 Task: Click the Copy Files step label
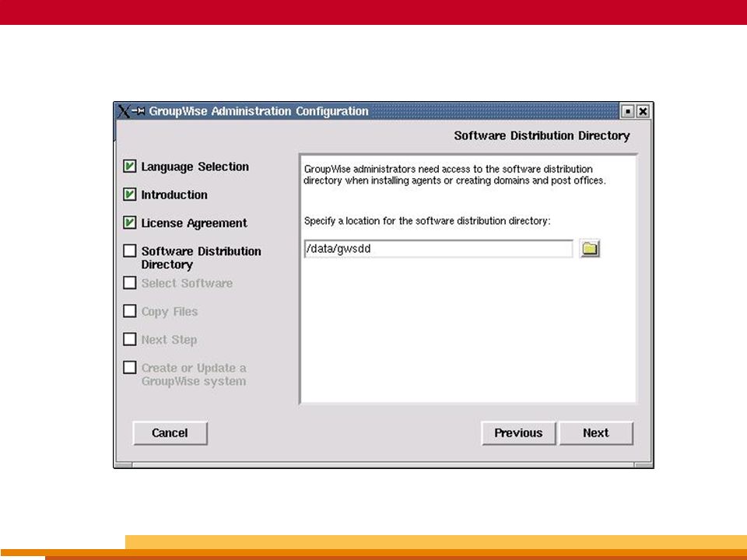coord(169,312)
